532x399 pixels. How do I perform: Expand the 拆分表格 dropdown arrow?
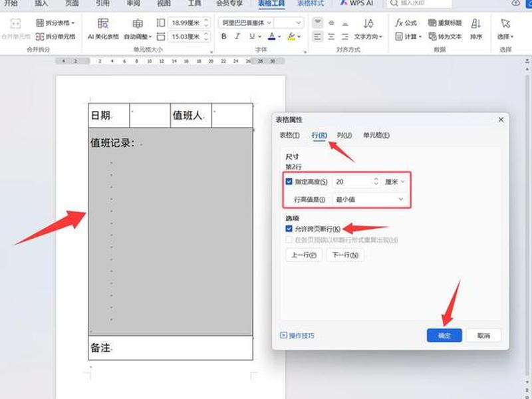click(x=73, y=23)
